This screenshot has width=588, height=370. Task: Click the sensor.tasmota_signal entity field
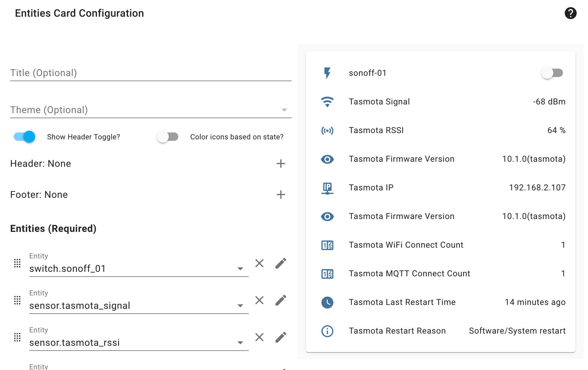[139, 302]
